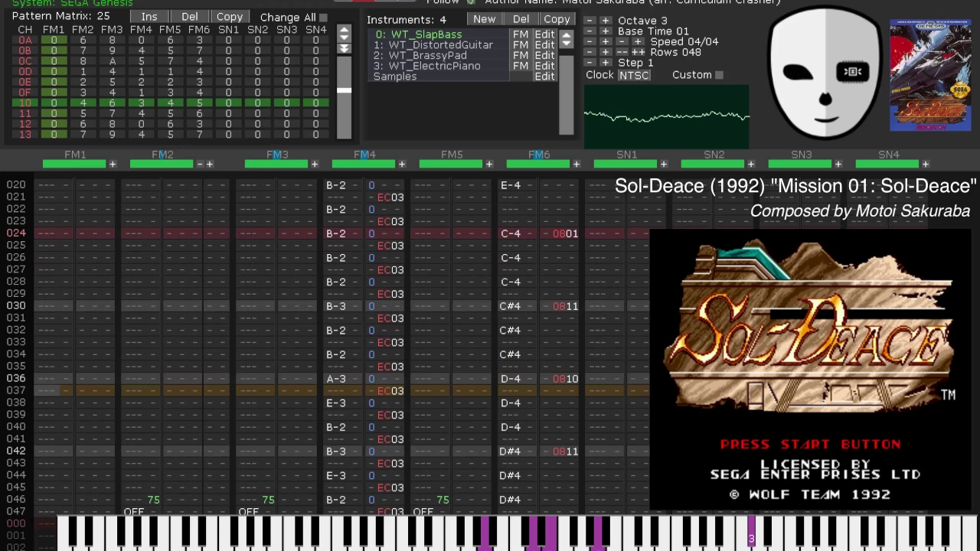Image resolution: width=980 pixels, height=551 pixels.
Task: Expand the FM4 channel effect columns
Action: (x=402, y=164)
